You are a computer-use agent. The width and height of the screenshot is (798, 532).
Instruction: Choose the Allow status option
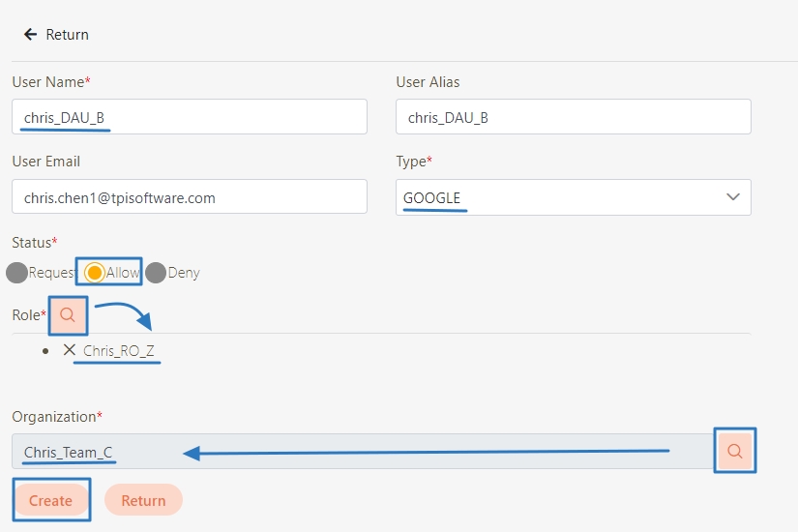(95, 273)
